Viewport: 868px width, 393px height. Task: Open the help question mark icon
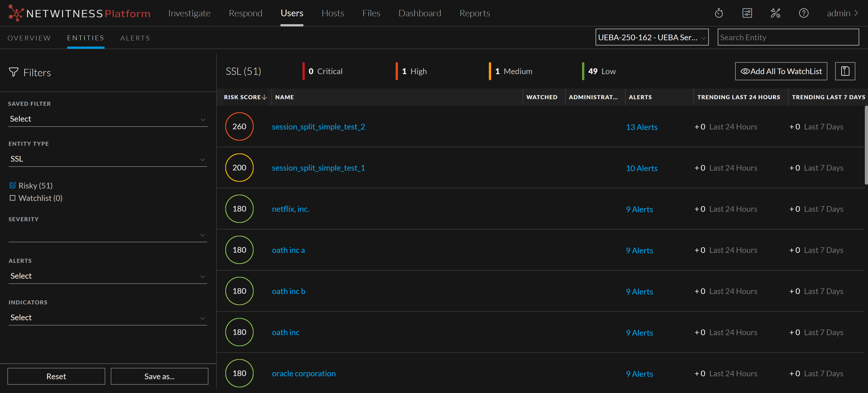(x=803, y=13)
